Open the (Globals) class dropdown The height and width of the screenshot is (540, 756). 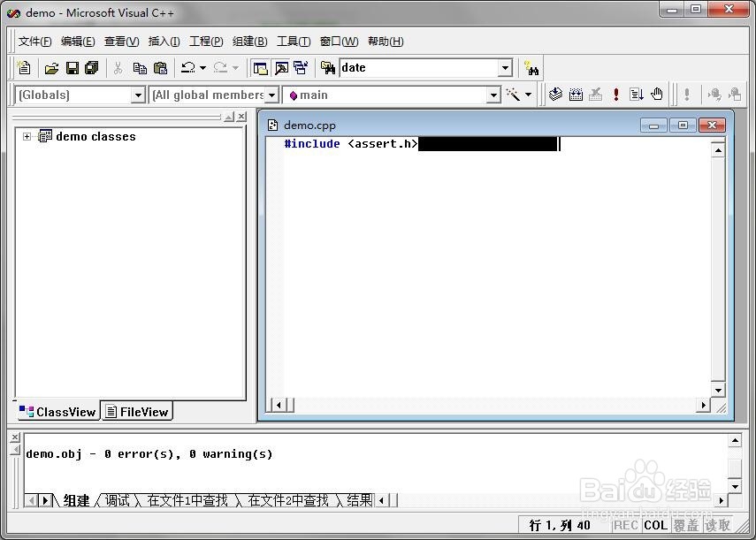[x=138, y=95]
